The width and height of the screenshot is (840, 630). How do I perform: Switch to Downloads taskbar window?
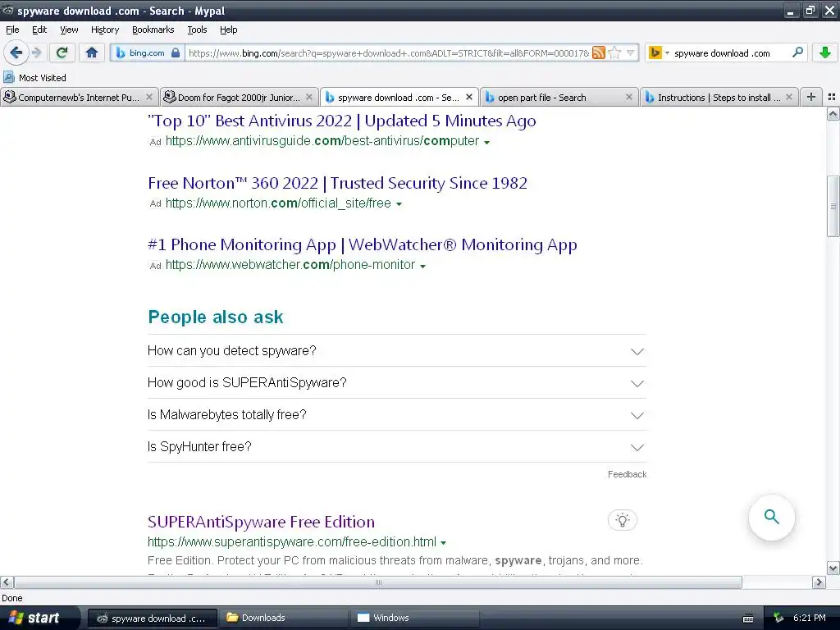pyautogui.click(x=284, y=618)
